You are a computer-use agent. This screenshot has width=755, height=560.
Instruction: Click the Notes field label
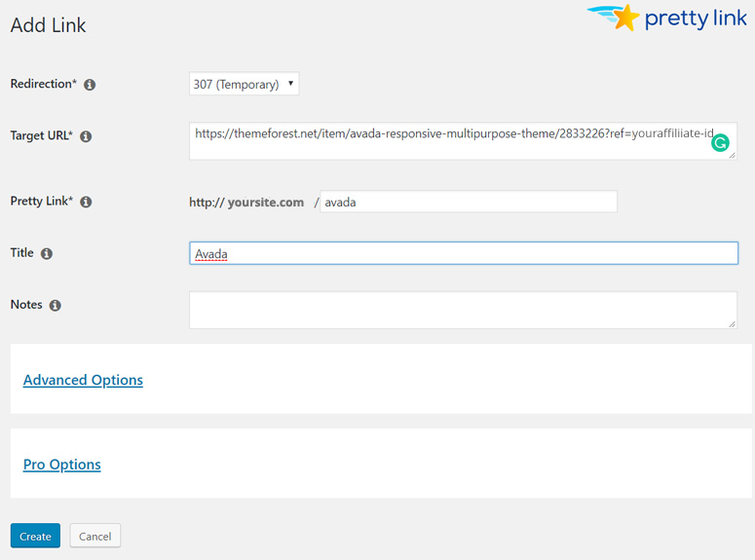click(x=26, y=305)
